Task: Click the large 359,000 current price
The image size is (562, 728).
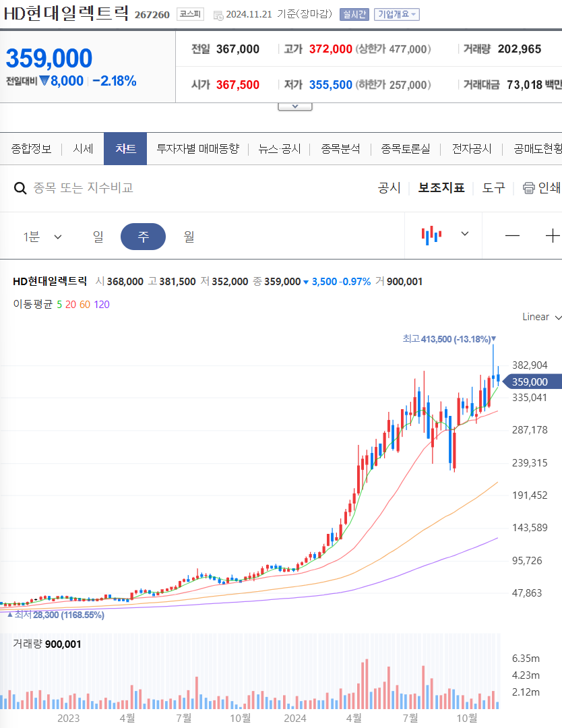Action: (x=49, y=59)
